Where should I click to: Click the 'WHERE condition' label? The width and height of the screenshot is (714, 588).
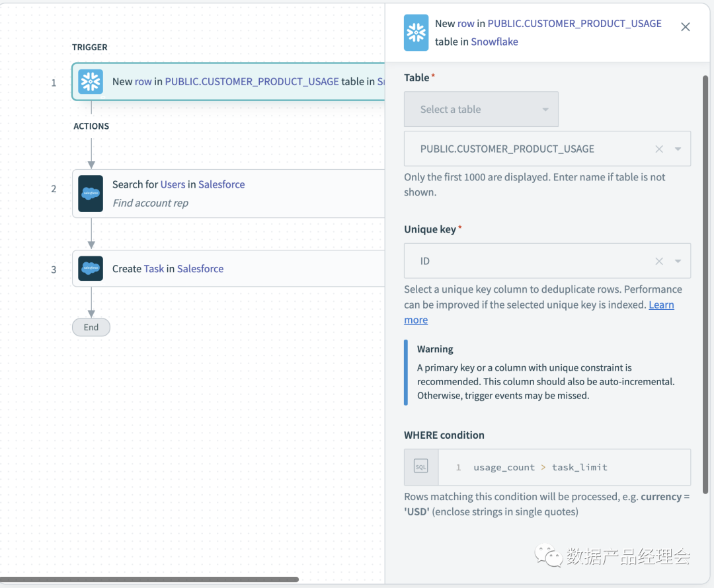(444, 435)
